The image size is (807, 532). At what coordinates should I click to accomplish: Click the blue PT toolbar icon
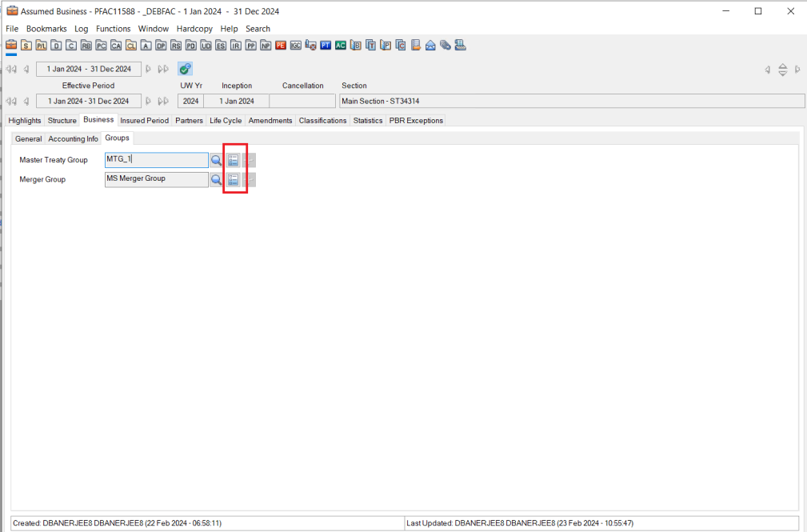pyautogui.click(x=326, y=46)
